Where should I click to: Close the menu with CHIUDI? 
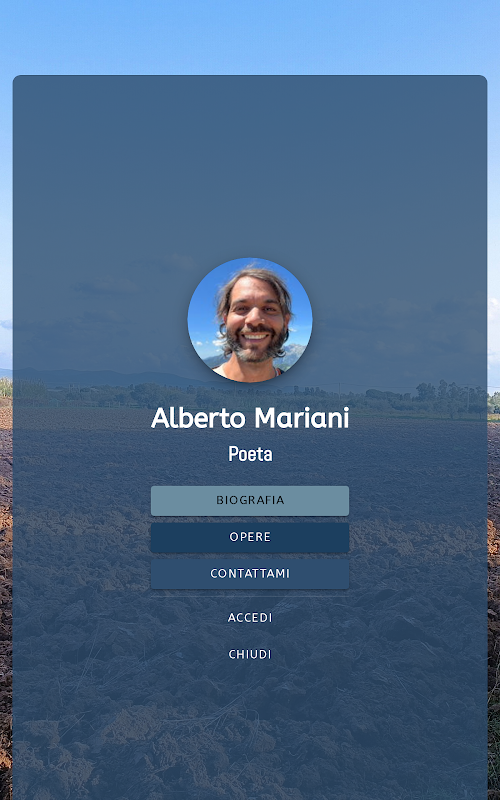250,654
